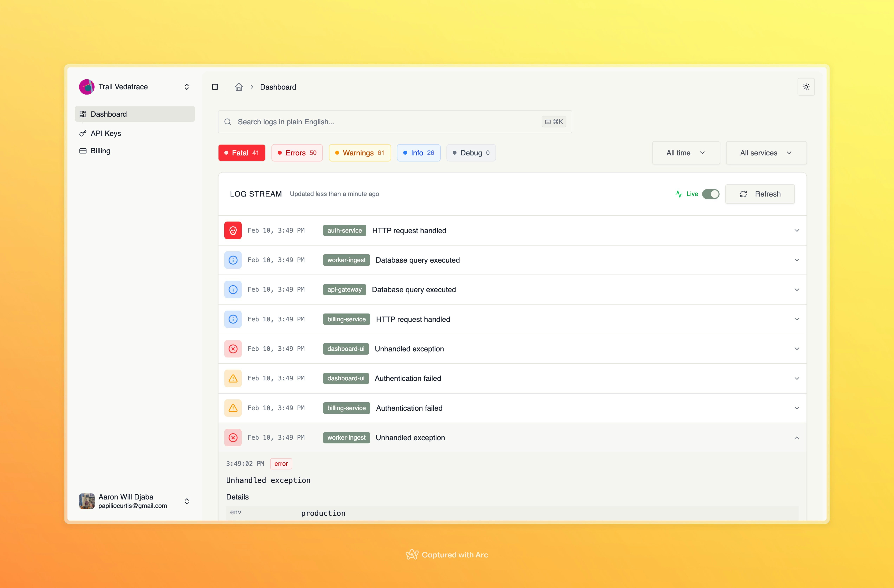894x588 pixels.
Task: Click the info icon next to worker-ingest log
Action: (x=233, y=259)
